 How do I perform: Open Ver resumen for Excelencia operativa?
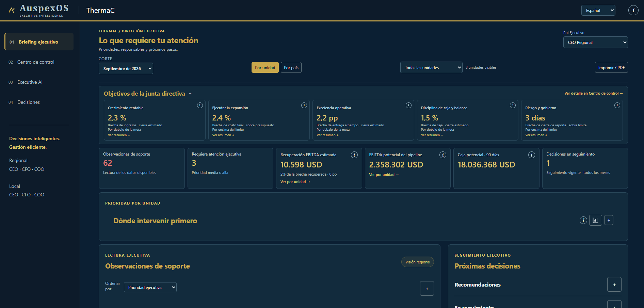[x=327, y=135]
